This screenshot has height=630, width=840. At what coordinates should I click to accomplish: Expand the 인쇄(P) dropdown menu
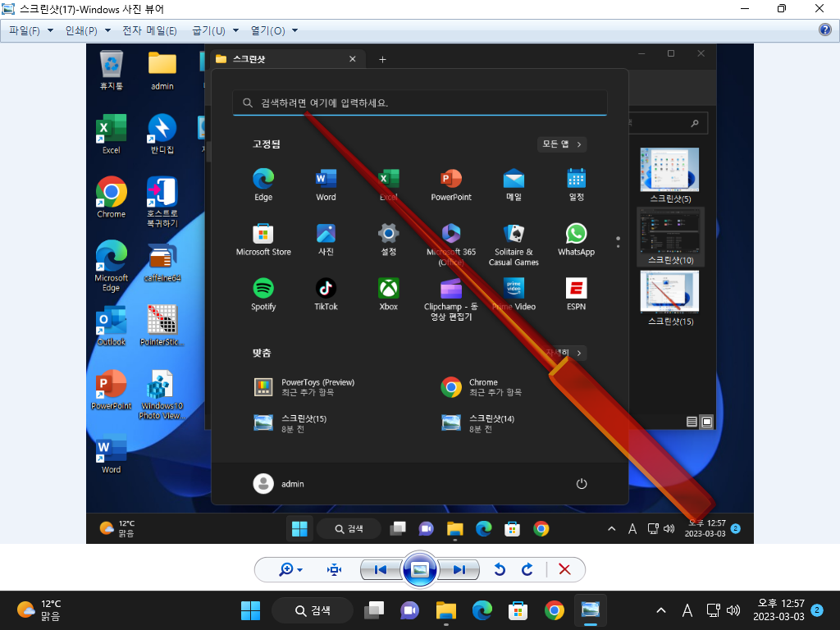tap(88, 30)
